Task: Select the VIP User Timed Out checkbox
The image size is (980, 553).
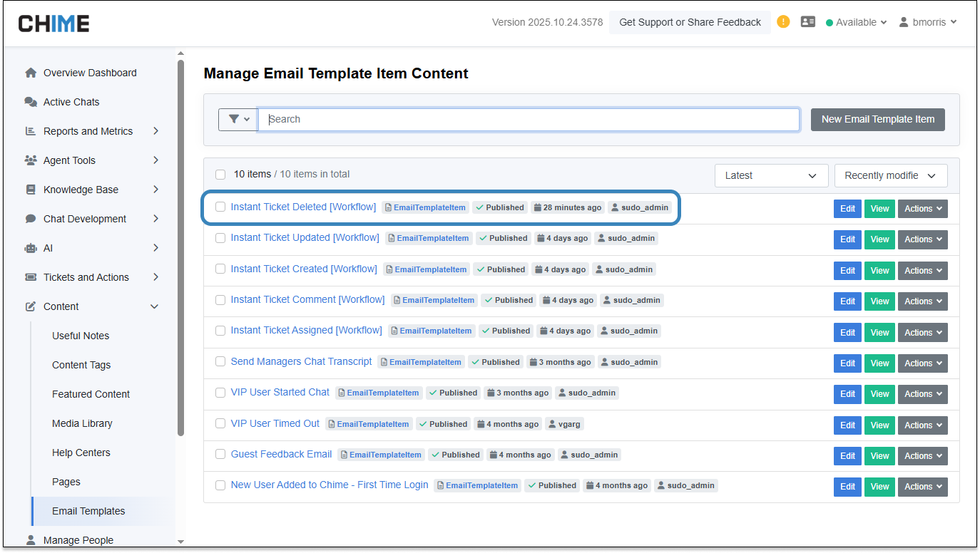Action: 220,423
